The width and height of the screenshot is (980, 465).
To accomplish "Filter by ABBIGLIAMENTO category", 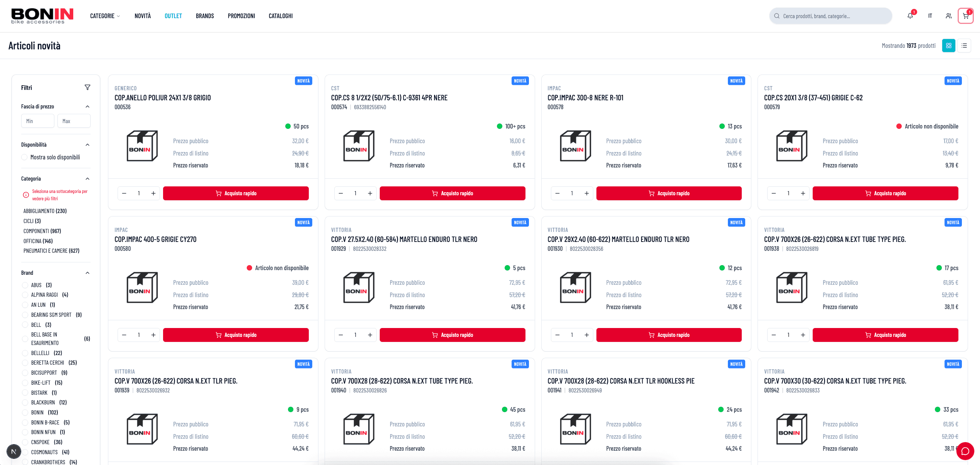I will 45,211.
